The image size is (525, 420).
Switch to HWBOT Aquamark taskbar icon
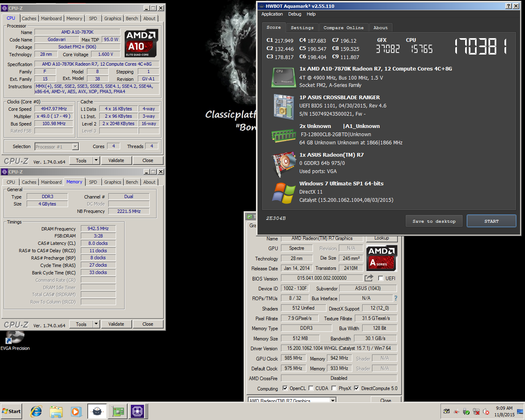[x=97, y=411]
